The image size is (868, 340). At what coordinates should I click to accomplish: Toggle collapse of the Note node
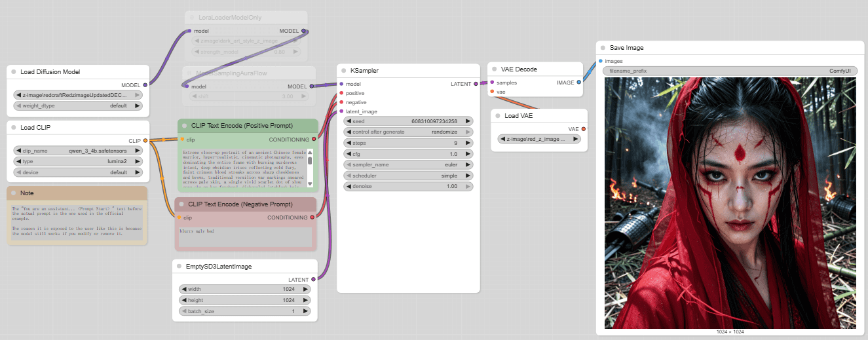[13, 193]
